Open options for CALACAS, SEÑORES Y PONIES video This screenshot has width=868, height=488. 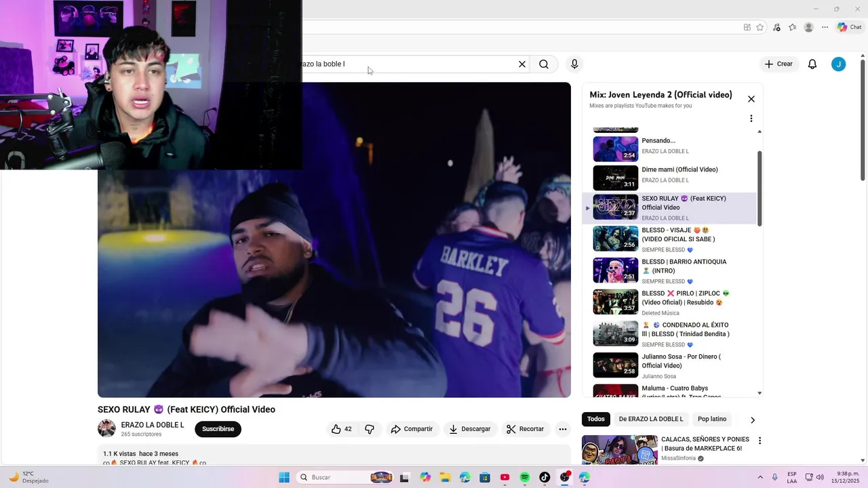(759, 441)
